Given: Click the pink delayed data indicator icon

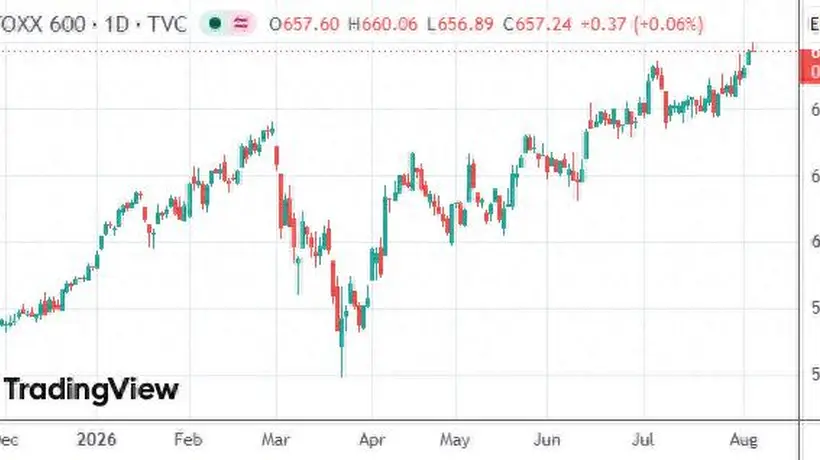Looking at the screenshot, I should pyautogui.click(x=241, y=24).
